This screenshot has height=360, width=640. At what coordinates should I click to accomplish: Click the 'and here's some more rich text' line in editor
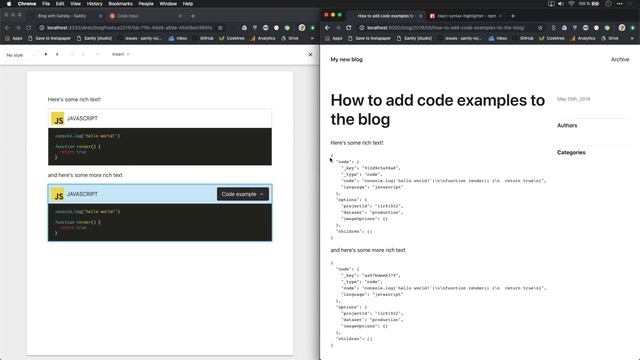point(85,175)
